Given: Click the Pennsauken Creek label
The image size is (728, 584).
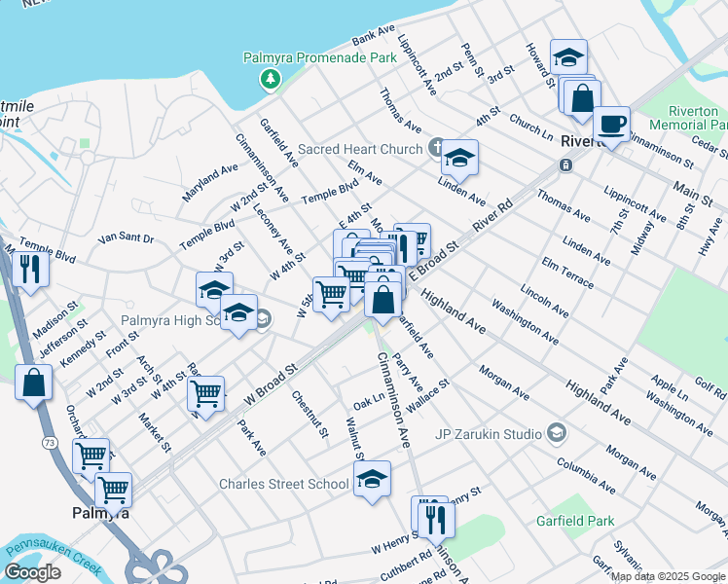Looking at the screenshot, I should tap(54, 554).
